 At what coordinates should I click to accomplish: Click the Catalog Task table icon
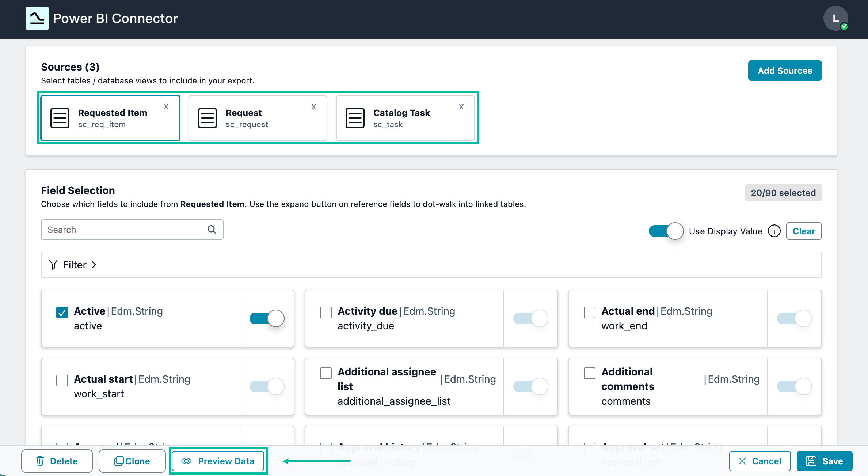(x=355, y=118)
